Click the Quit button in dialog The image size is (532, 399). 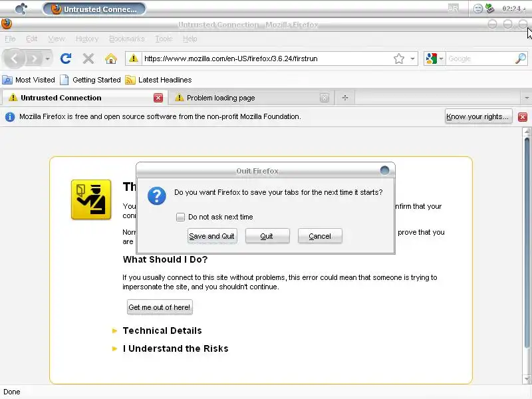pyautogui.click(x=267, y=236)
